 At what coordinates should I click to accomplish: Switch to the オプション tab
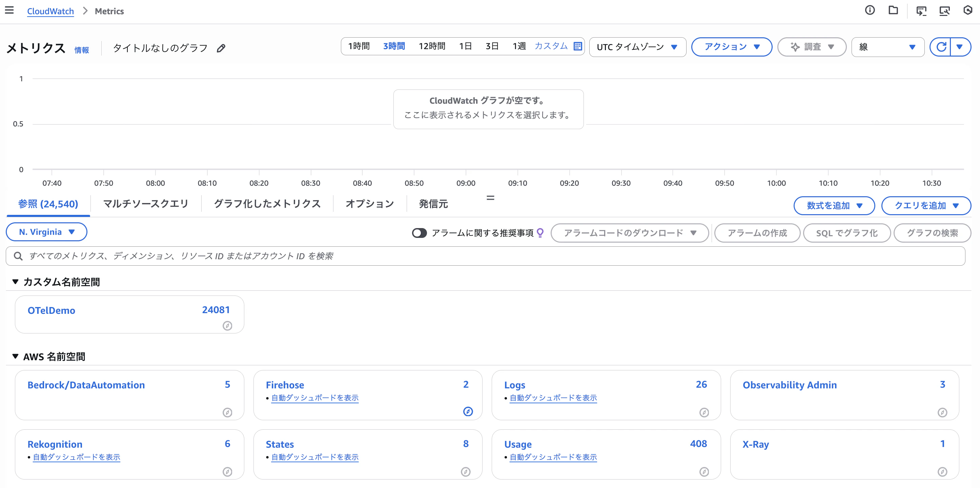(370, 204)
